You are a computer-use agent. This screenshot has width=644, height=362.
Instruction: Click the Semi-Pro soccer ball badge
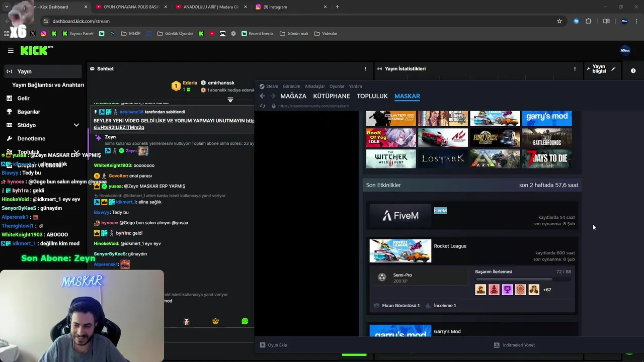(x=382, y=278)
